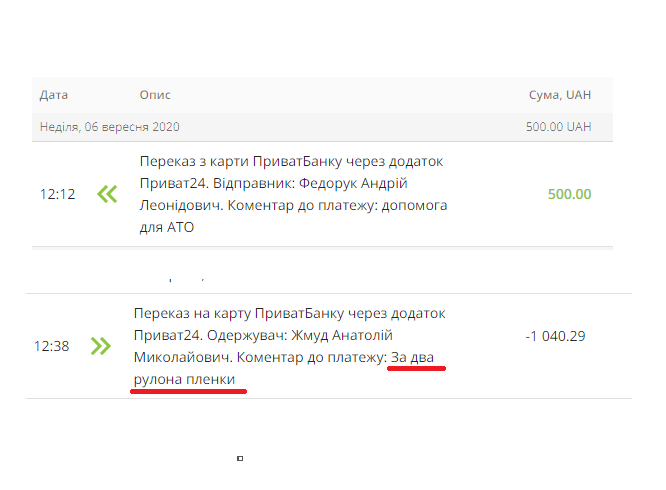Open the Федорук Андрій transfer description

coord(293,194)
